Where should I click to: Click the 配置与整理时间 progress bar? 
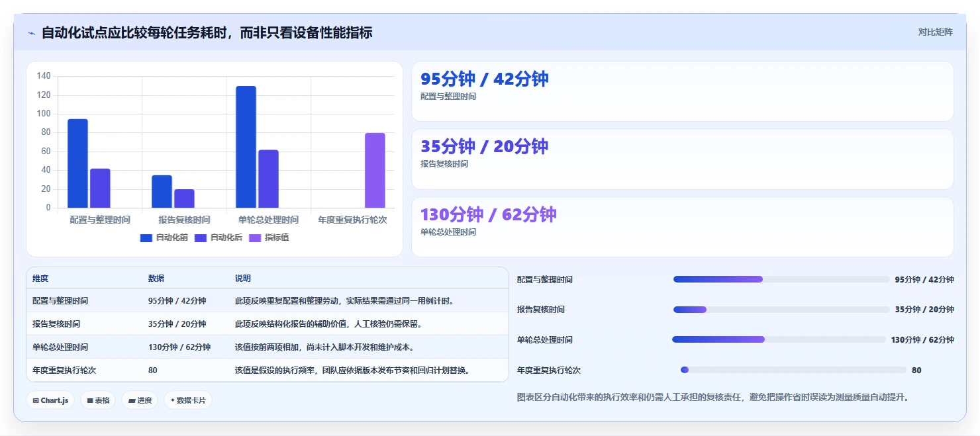[781, 279]
